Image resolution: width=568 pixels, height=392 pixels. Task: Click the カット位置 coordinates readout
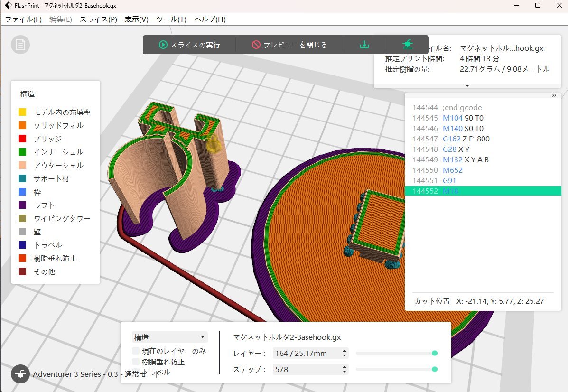[479, 301]
